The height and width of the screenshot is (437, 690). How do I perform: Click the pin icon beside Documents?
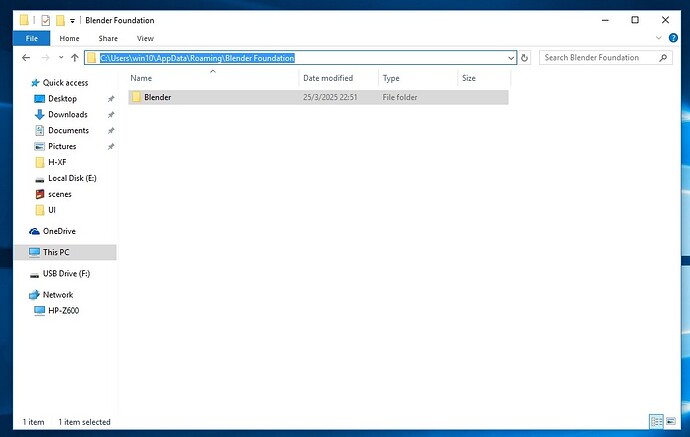pyautogui.click(x=111, y=130)
